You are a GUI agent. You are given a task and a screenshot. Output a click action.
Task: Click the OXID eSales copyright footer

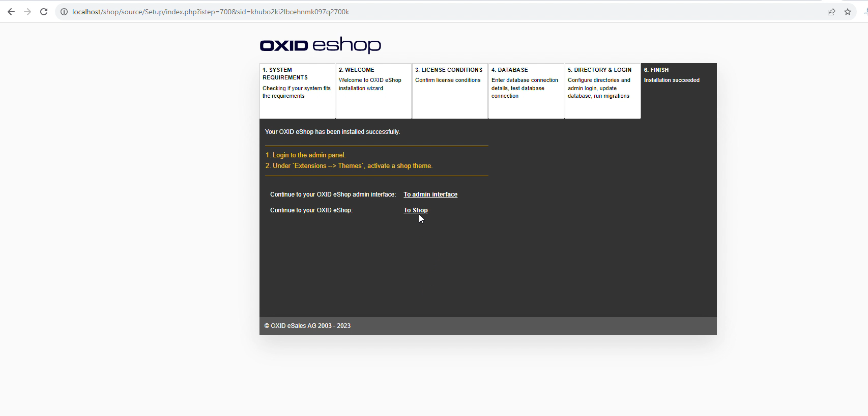[x=307, y=326]
